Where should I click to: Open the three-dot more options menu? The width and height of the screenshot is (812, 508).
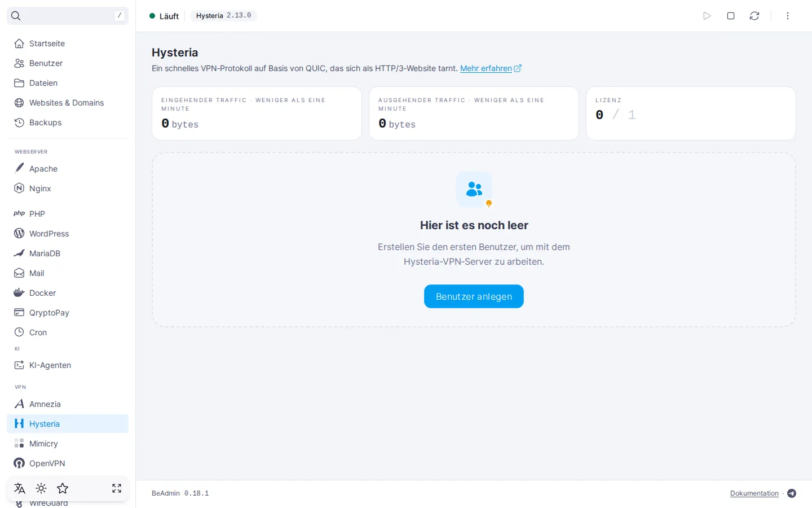point(788,16)
